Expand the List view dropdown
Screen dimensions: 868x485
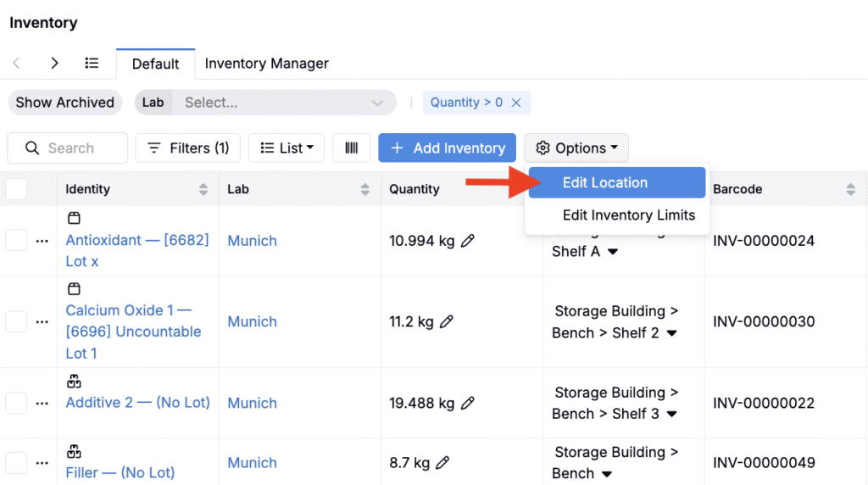click(x=287, y=148)
